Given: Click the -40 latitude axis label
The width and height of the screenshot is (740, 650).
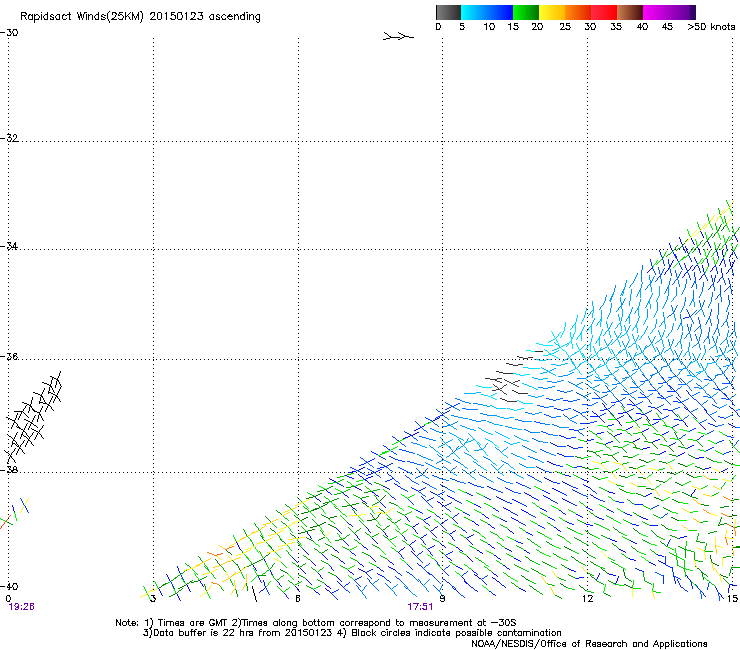Looking at the screenshot, I should coord(9,586).
